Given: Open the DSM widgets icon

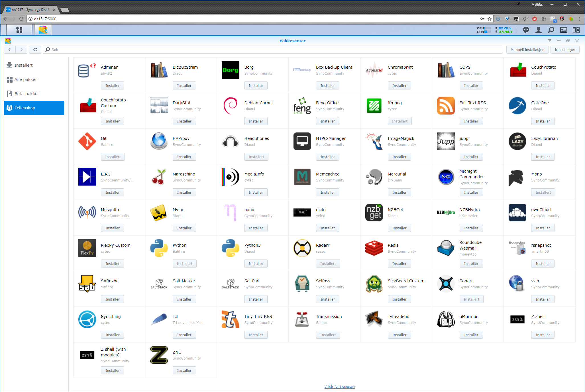Looking at the screenshot, I should [576, 30].
